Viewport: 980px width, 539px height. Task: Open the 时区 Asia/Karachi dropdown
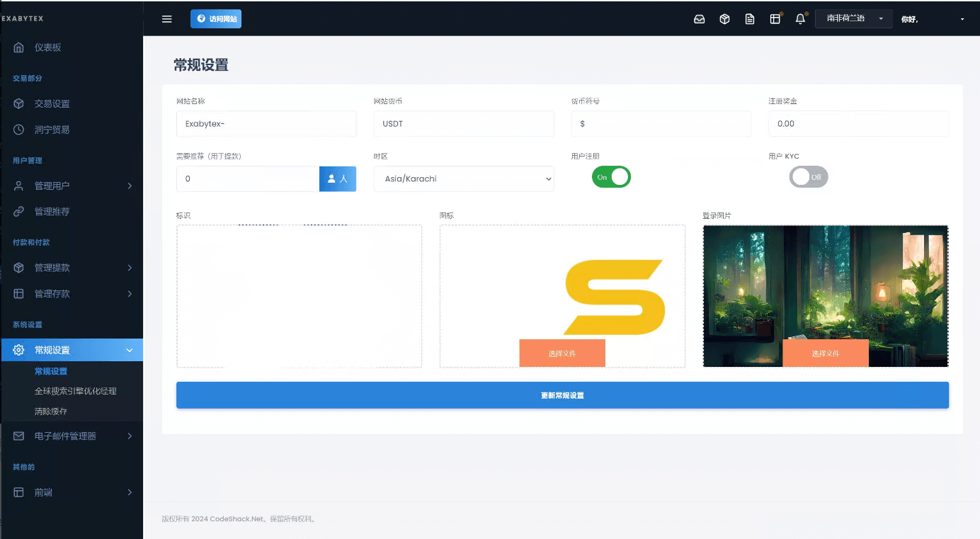click(464, 179)
